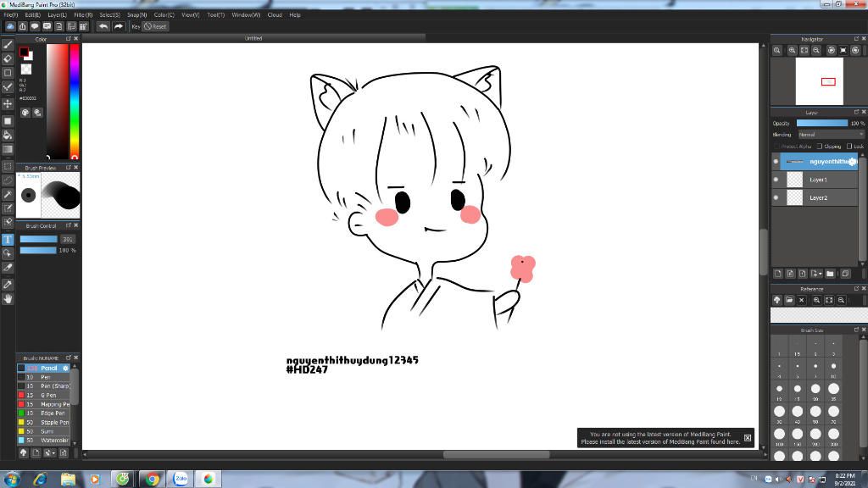868x488 pixels.
Task: Select the Lasso tool
Action: [x=8, y=180]
